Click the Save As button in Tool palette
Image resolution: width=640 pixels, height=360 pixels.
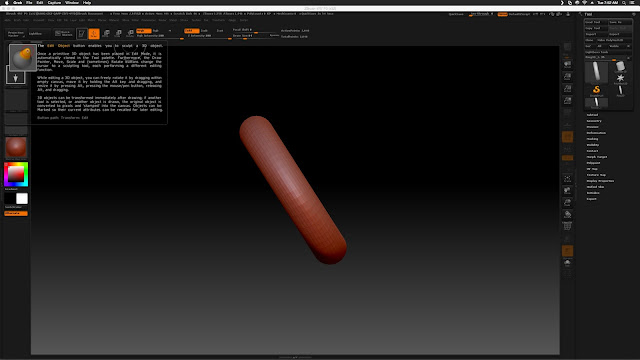click(x=620, y=22)
